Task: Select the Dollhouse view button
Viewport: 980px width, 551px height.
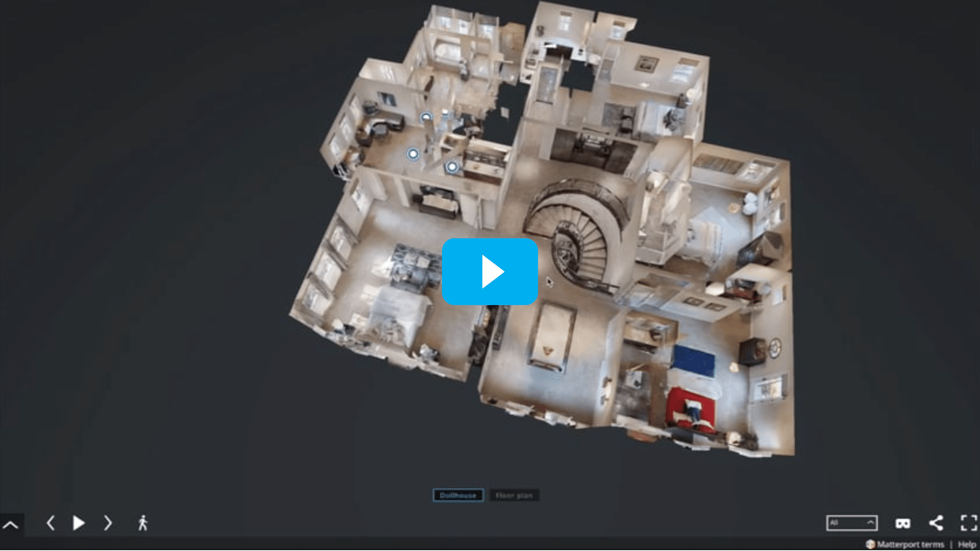Action: click(458, 495)
